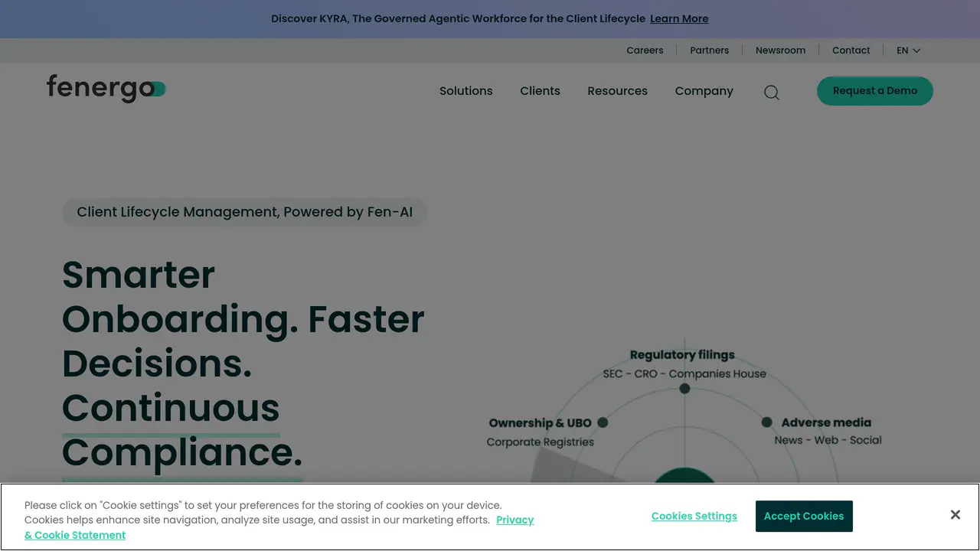Select the Regulatory filings diagram node
Image resolution: width=980 pixels, height=551 pixels.
point(684,389)
